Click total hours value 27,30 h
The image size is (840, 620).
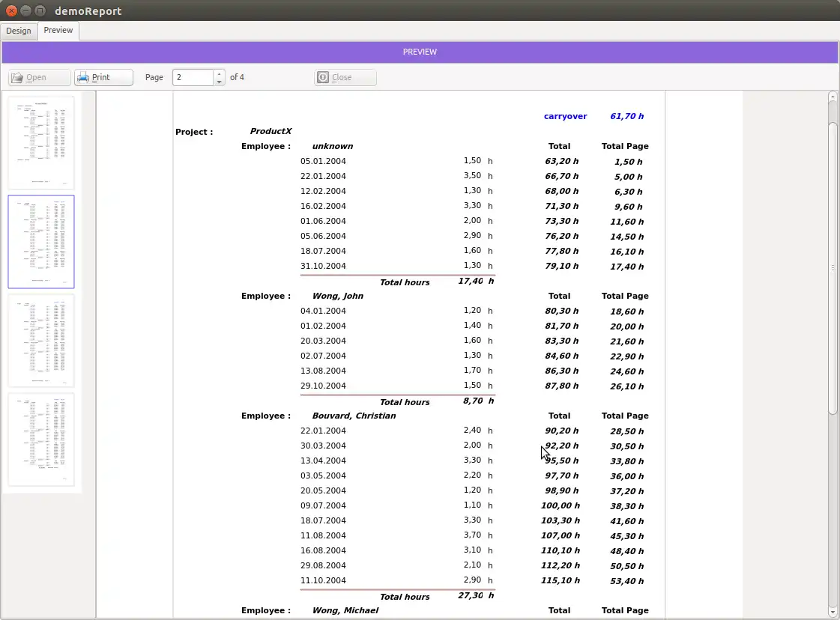tap(476, 596)
